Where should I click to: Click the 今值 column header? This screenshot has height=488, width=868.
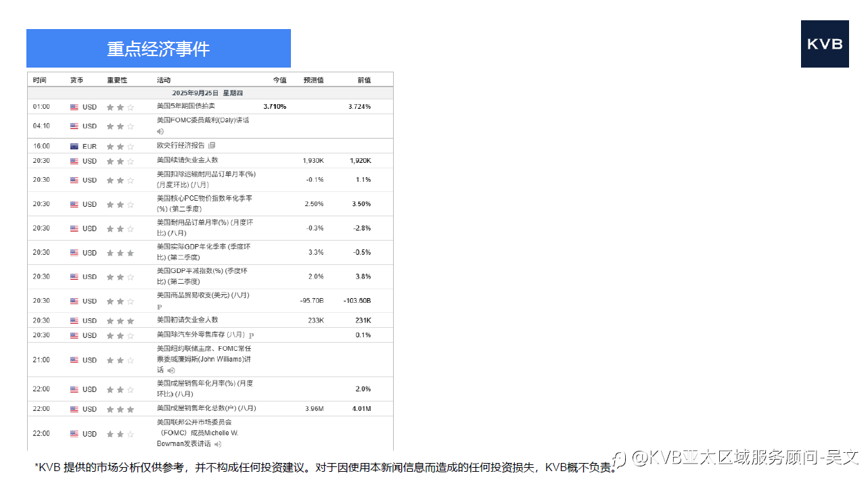tap(279, 80)
